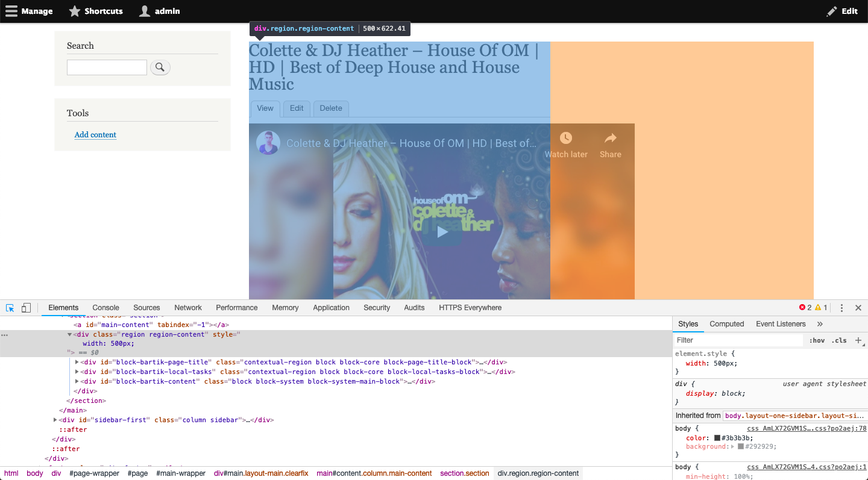Select body in the breadcrumb bar

35,473
